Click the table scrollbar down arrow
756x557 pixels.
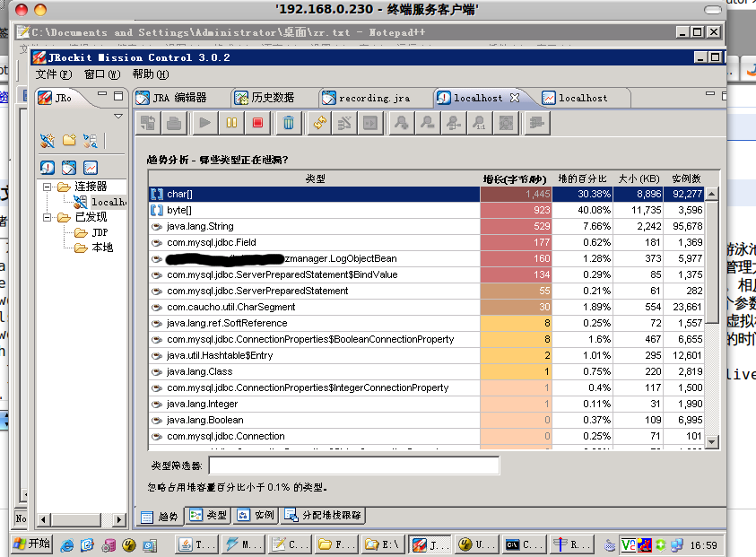712,441
